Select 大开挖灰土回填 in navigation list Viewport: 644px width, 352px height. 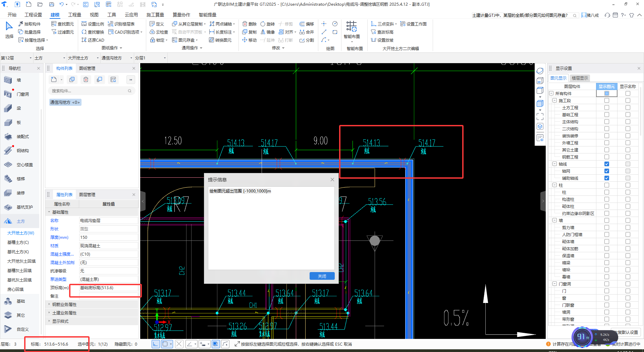pyautogui.click(x=21, y=261)
